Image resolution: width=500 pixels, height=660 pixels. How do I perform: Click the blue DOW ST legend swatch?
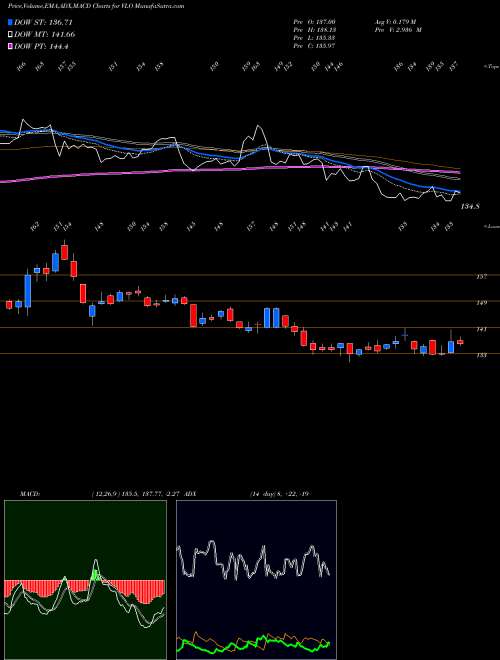tap(11, 22)
